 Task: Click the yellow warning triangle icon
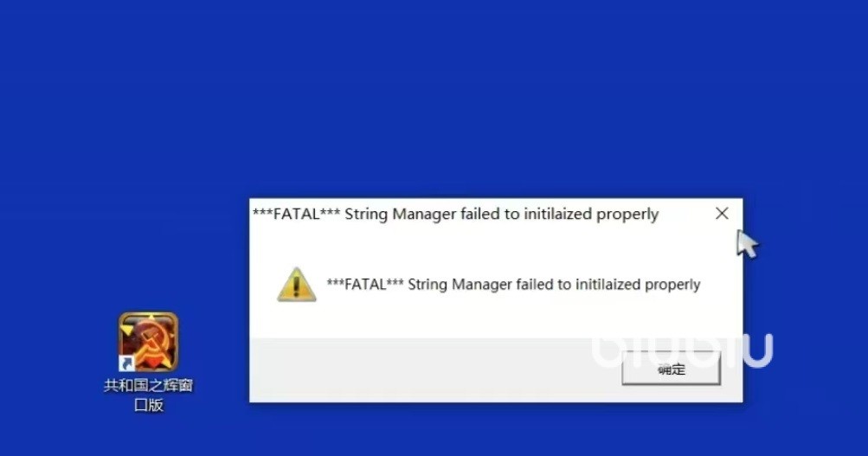296,284
